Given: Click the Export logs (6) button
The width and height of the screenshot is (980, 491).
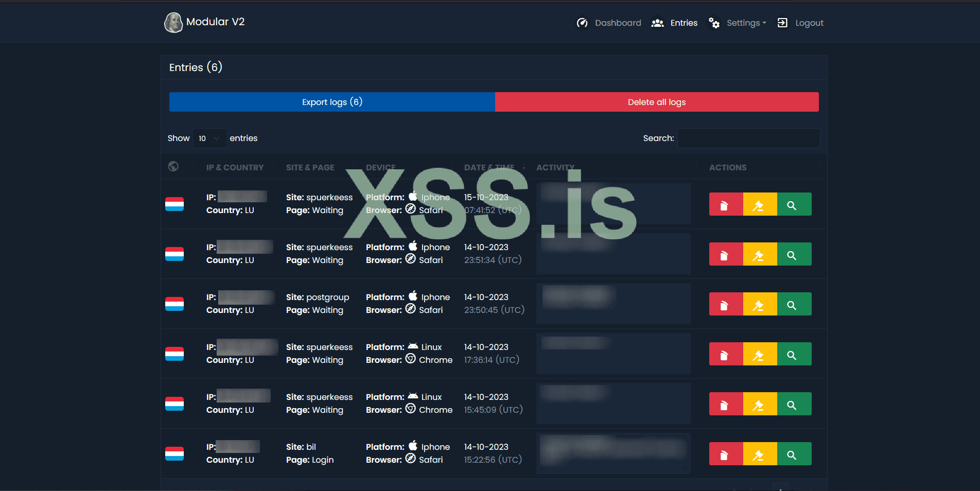Looking at the screenshot, I should pos(332,102).
